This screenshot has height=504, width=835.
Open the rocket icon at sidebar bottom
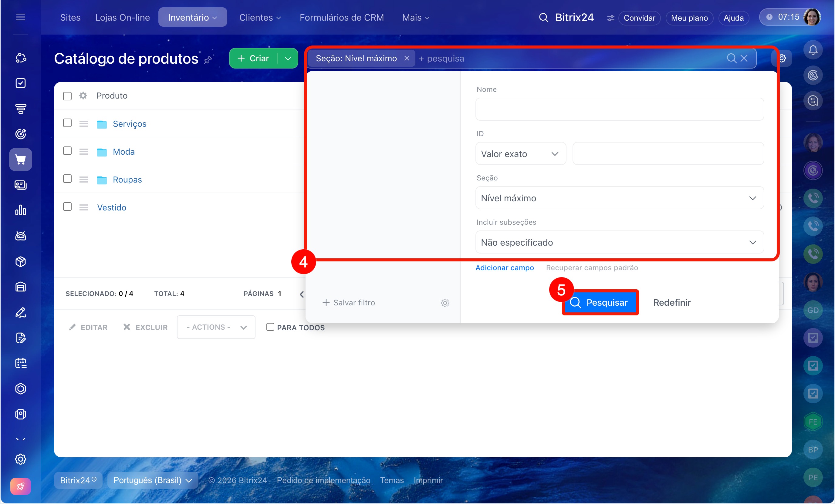pos(20,486)
